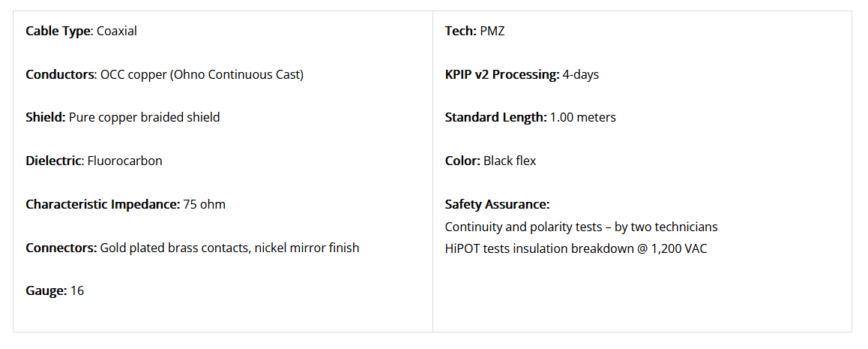Click the HiPOT tests insulation line
868x349 pixels.
coord(576,248)
